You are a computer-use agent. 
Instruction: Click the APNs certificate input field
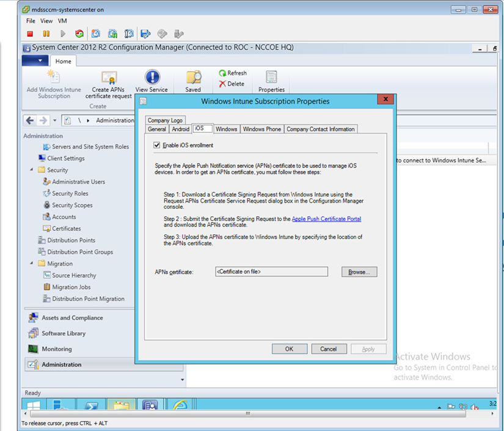click(x=272, y=272)
